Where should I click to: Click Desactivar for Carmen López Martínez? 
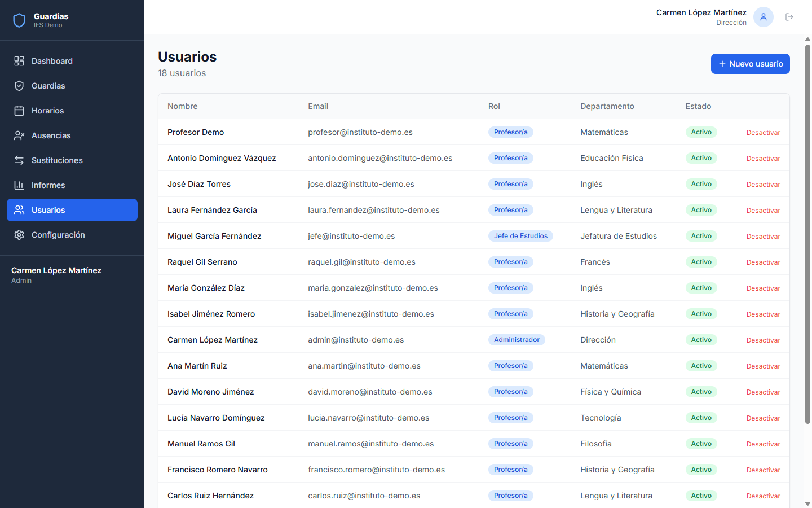click(763, 340)
